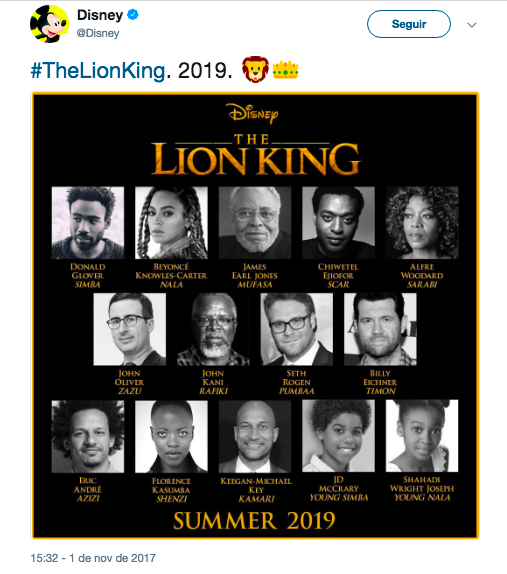Click the blue verified badge next to Disney
This screenshot has width=507, height=574.
[x=133, y=15]
